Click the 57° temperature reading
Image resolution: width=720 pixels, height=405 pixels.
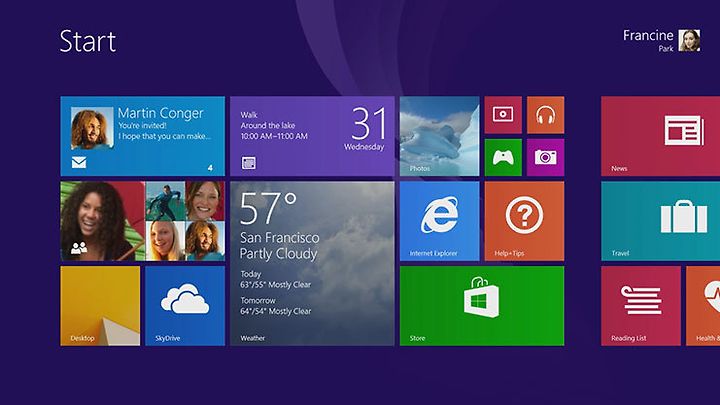tap(269, 208)
